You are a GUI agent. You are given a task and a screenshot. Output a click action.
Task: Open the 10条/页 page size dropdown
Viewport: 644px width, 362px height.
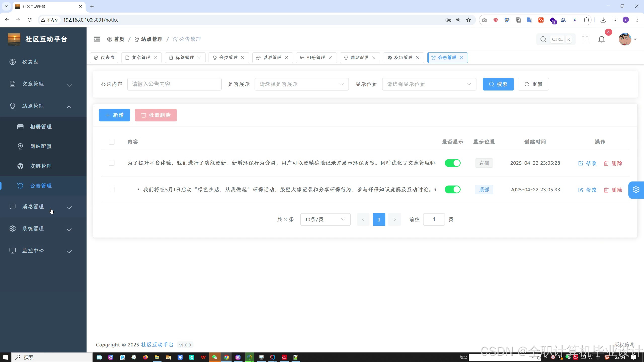(x=325, y=219)
